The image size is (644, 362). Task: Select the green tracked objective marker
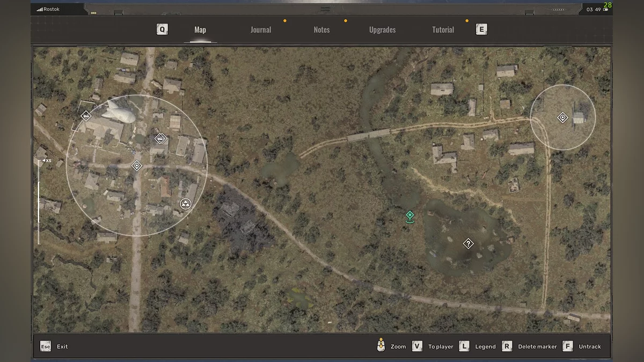[x=410, y=216]
